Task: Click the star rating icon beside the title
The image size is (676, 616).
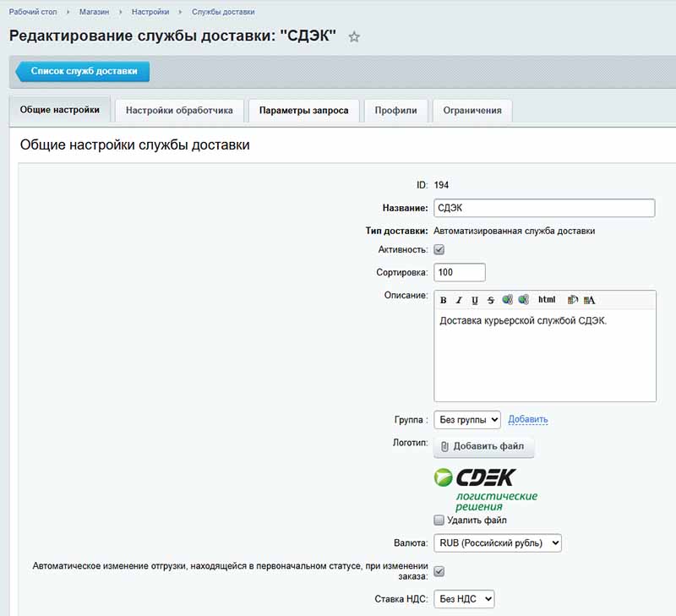Action: pyautogui.click(x=354, y=37)
